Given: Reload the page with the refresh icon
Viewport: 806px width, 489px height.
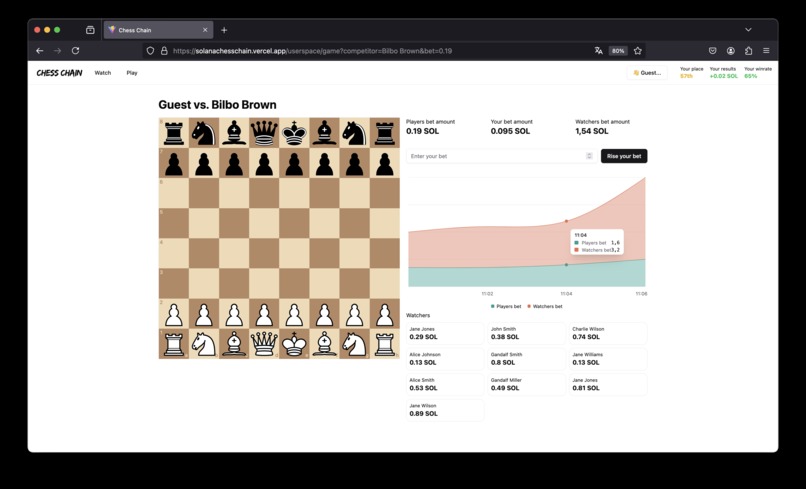Looking at the screenshot, I should (76, 51).
